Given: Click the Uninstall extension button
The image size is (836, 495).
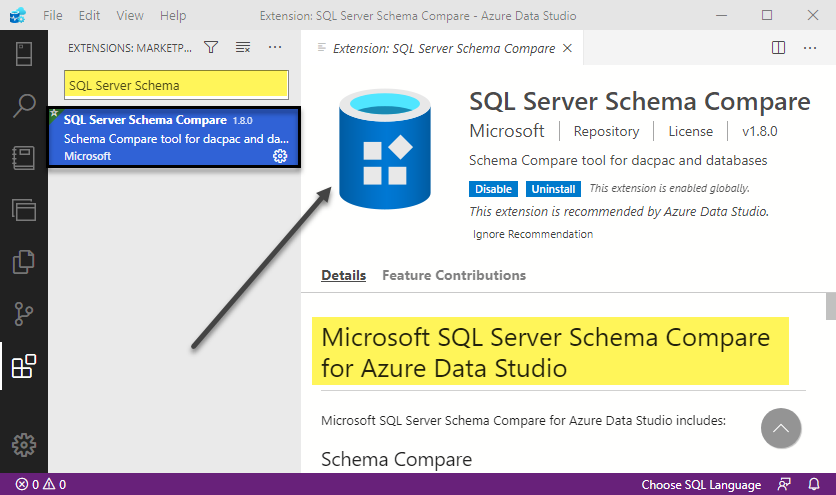Looking at the screenshot, I should coord(553,188).
